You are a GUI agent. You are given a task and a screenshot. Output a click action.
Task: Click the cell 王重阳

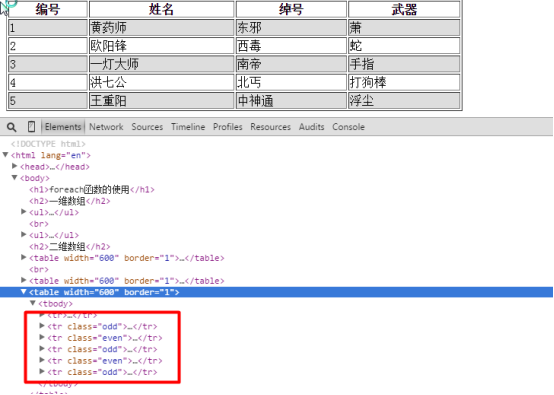point(161,101)
